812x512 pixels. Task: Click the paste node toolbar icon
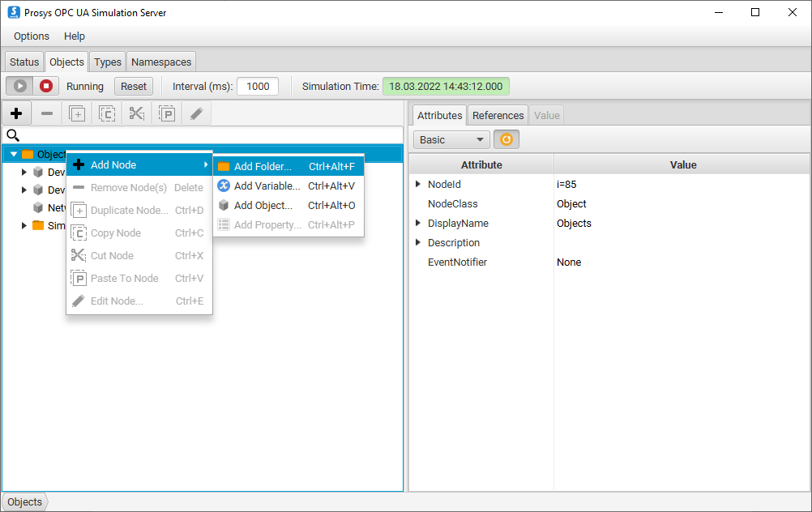pyautogui.click(x=167, y=113)
